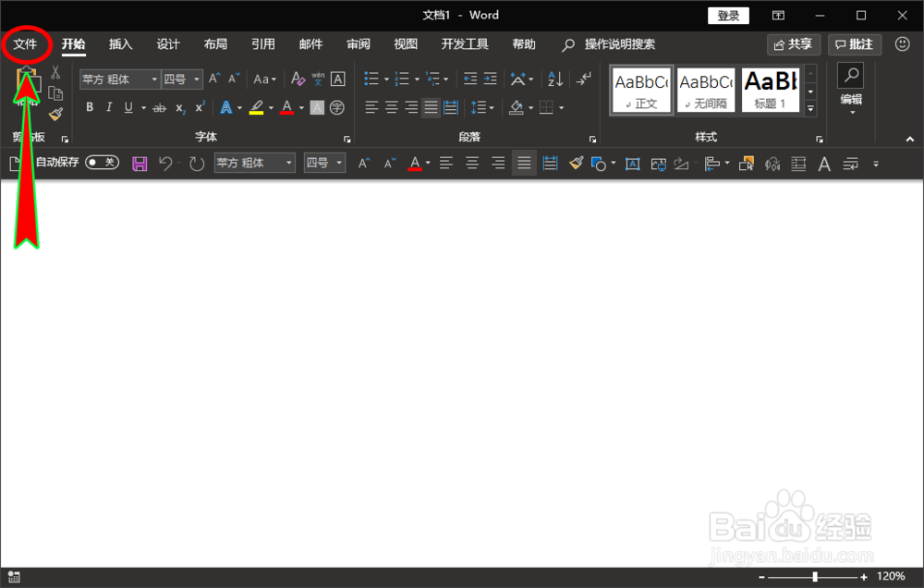Viewport: 924px width, 588px height.
Task: Adjust the zoom slider handle
Action: pos(815,577)
